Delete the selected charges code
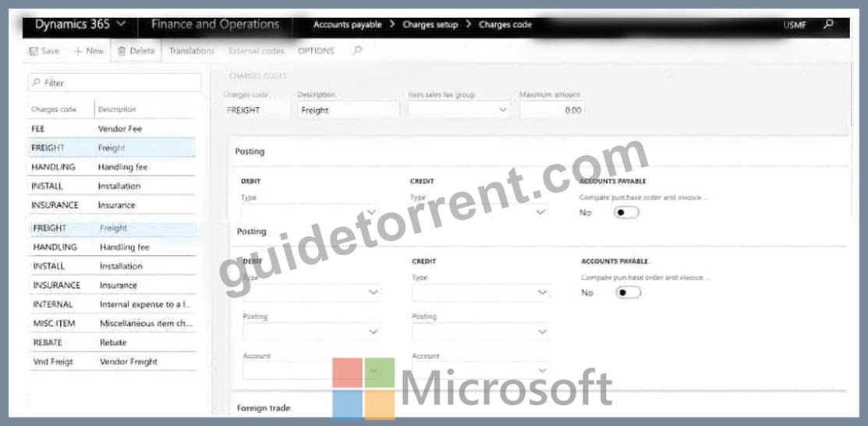 [136, 51]
